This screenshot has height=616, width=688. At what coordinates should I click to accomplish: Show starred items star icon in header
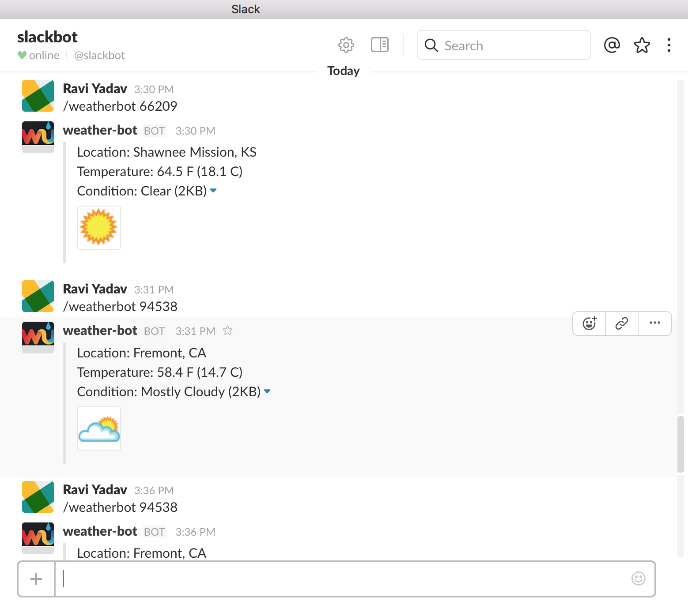pos(642,45)
